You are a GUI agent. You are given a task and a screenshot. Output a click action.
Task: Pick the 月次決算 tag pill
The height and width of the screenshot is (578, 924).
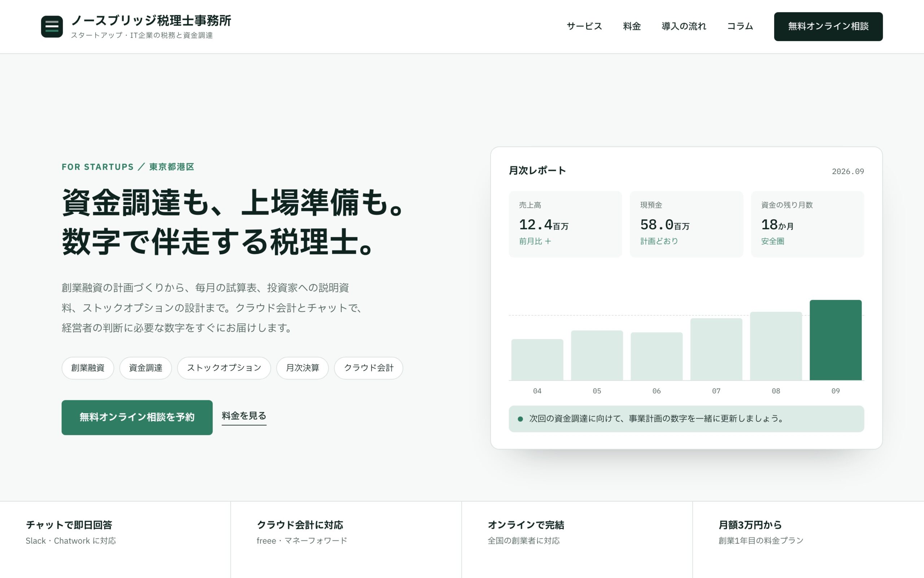[x=302, y=368]
